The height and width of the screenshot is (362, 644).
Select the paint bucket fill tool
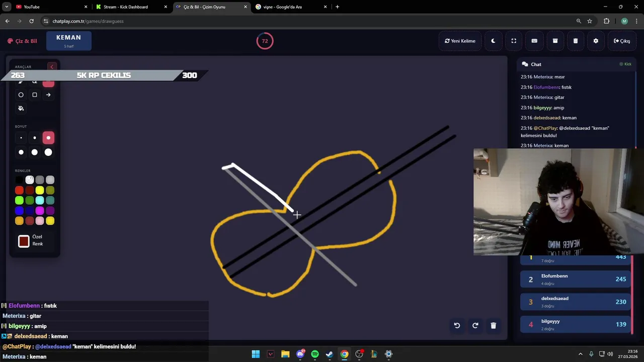click(21, 108)
